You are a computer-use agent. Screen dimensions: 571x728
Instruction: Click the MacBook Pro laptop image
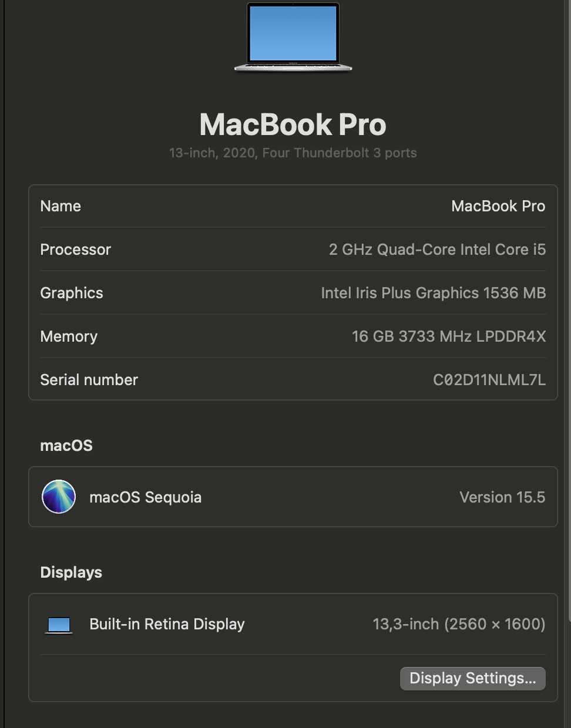(293, 38)
